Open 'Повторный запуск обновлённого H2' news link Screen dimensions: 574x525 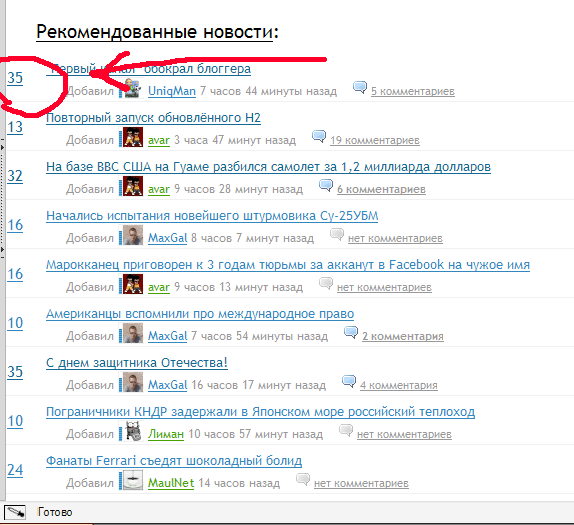point(153,118)
